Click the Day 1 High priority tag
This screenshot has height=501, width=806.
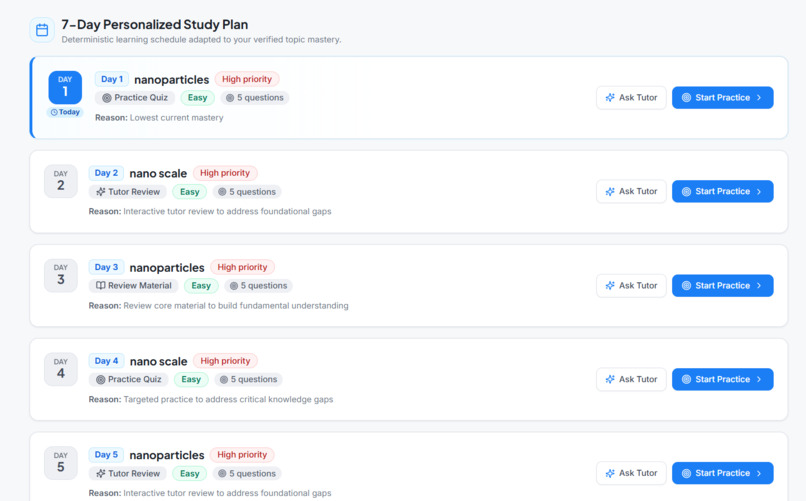pyautogui.click(x=247, y=79)
